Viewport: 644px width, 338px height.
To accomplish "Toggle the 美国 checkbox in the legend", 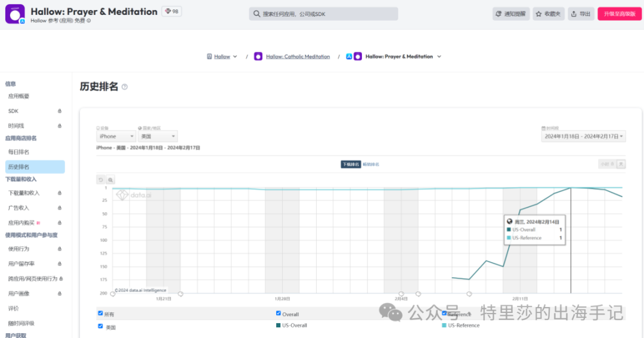I will click(100, 326).
